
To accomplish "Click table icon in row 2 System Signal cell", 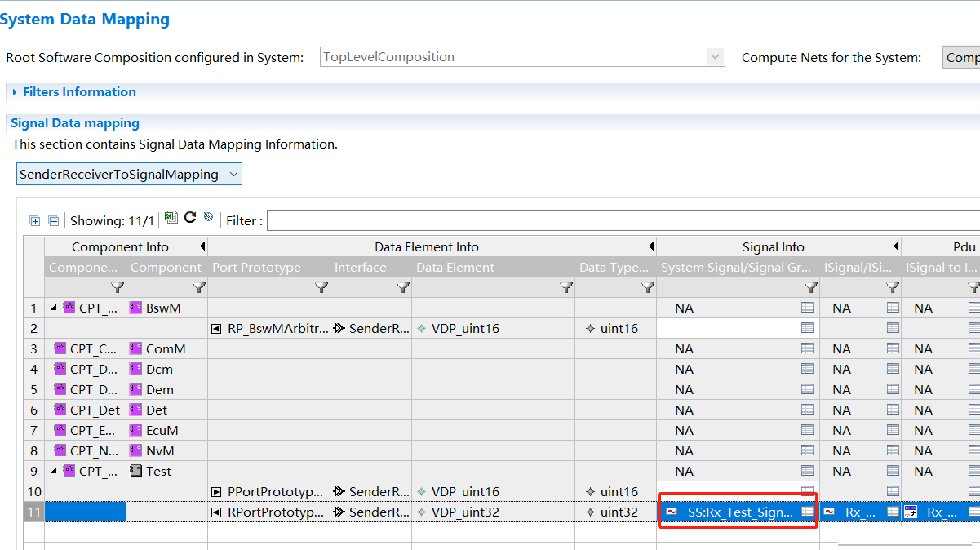I will 807,328.
